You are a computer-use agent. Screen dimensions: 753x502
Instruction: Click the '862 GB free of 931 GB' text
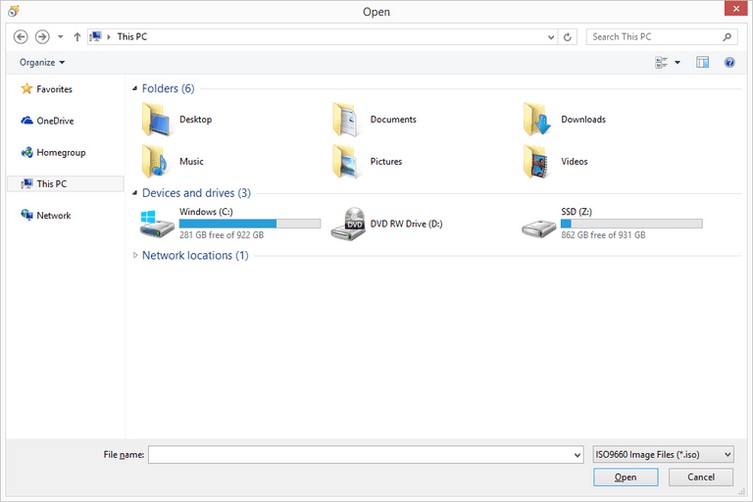coord(603,235)
